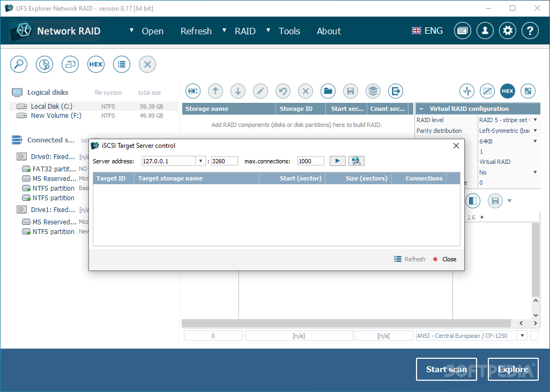The image size is (550, 392).
Task: Click the add RAID component icon
Action: click(x=193, y=91)
